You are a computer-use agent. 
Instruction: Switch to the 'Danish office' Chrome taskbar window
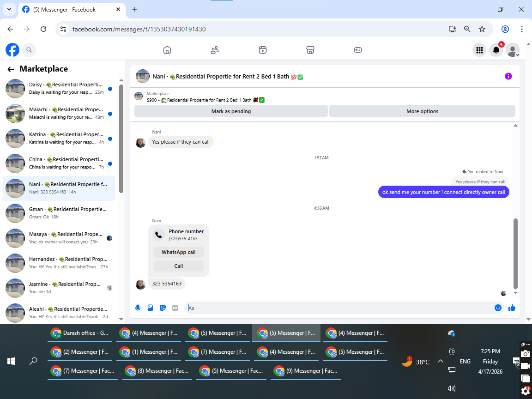point(80,333)
